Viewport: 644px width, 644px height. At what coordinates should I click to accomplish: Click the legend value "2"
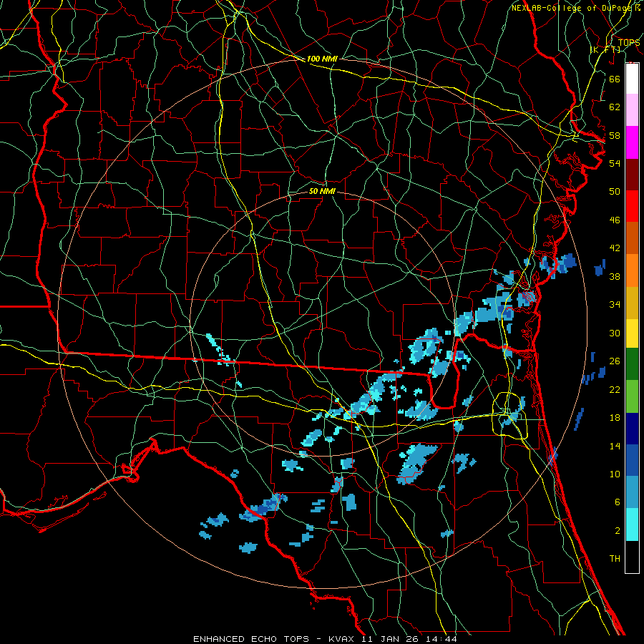click(x=618, y=531)
